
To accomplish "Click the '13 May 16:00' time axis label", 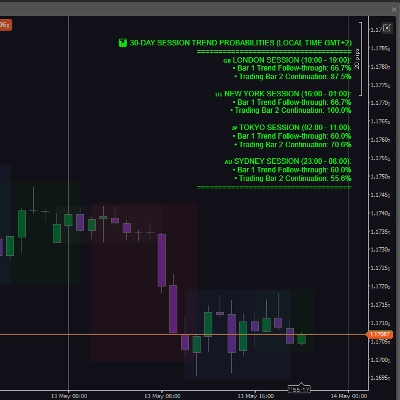I will 256,396.
